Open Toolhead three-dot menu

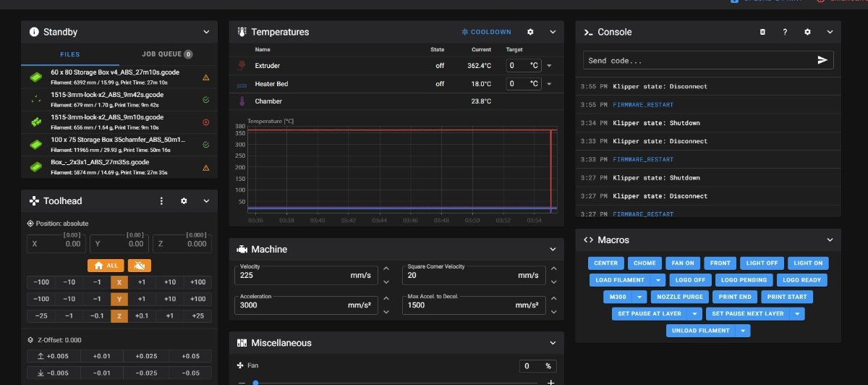pyautogui.click(x=161, y=200)
